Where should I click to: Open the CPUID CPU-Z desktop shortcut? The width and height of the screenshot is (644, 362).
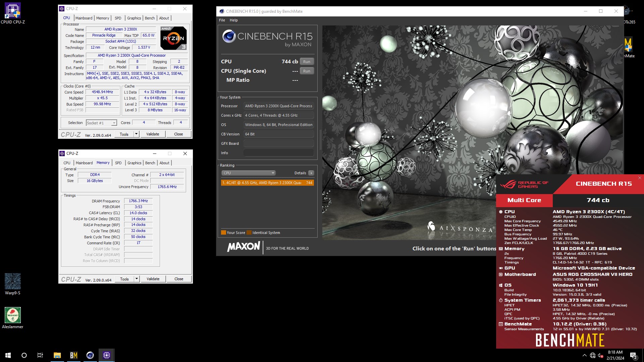pos(13,13)
